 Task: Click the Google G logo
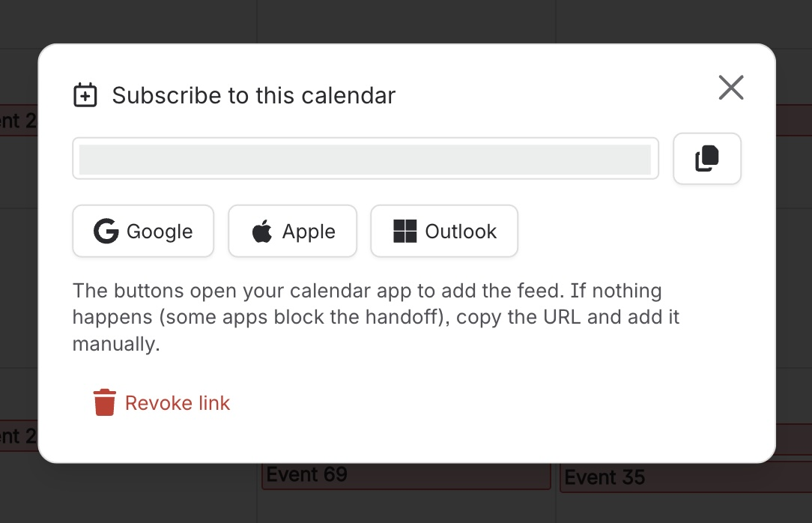106,231
